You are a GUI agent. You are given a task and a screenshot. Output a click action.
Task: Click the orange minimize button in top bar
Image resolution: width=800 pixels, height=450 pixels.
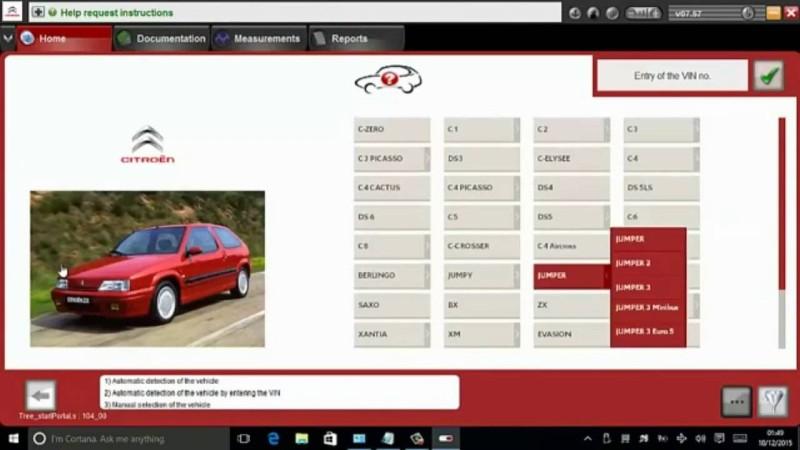[773, 13]
